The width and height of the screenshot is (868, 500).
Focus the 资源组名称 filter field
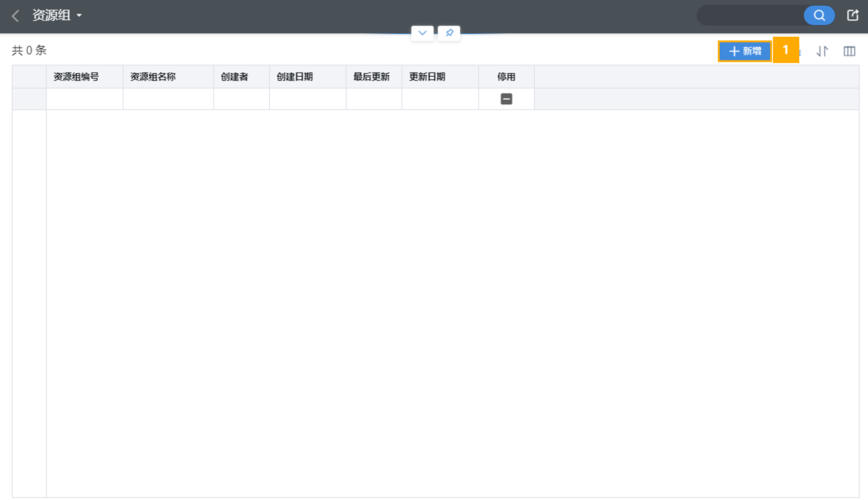click(168, 99)
